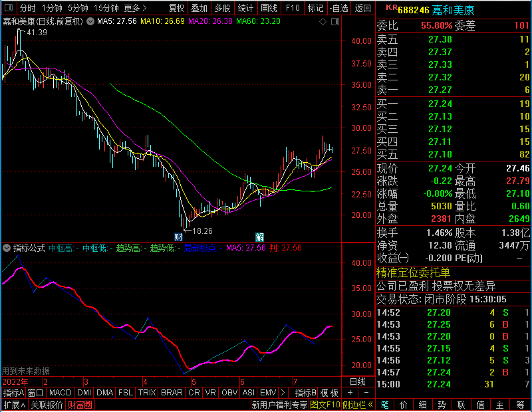Switch to the 势 trend tab
The height and width of the screenshot is (412, 532).
tap(442, 405)
